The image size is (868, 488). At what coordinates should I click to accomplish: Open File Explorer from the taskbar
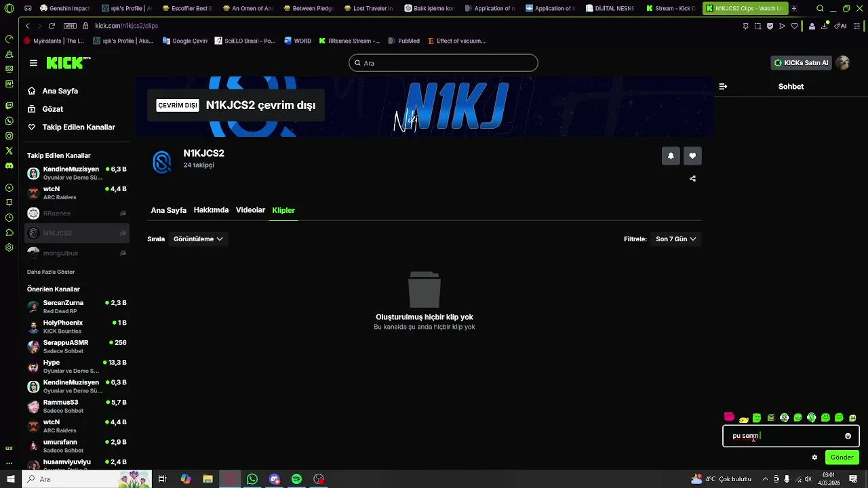tap(208, 479)
